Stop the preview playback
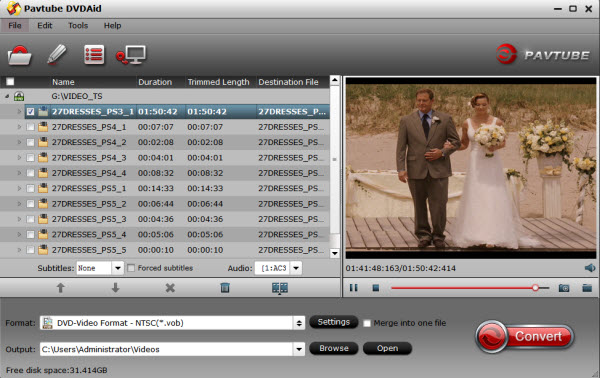The image size is (600, 378). [376, 288]
